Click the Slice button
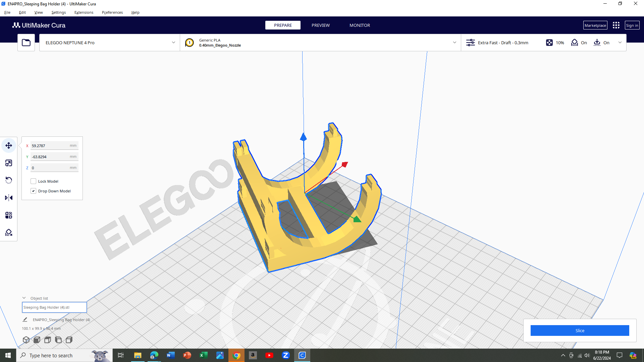Screen dimensions: 644x362 [x=580, y=330]
